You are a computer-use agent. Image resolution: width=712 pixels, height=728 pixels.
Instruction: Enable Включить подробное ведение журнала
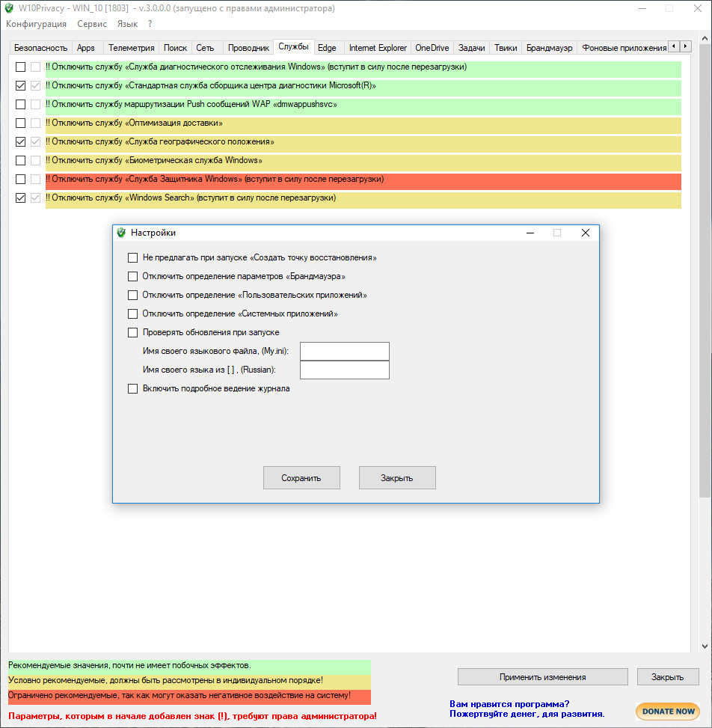(x=132, y=388)
